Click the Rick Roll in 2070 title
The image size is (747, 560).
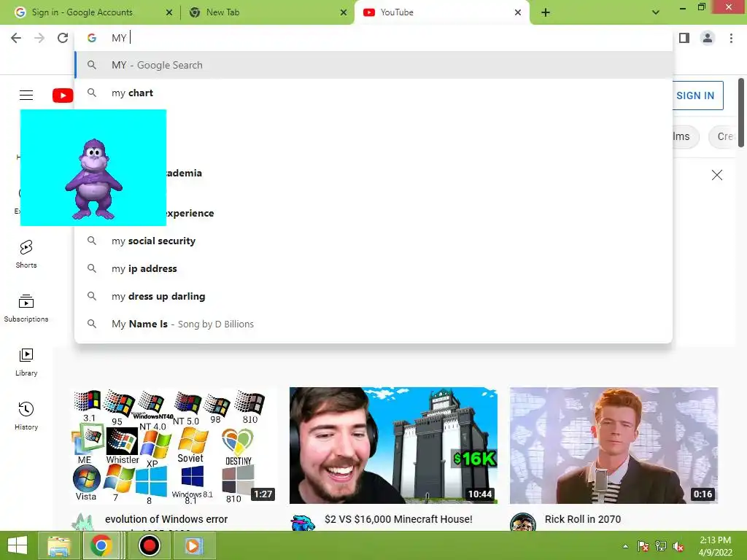click(583, 519)
